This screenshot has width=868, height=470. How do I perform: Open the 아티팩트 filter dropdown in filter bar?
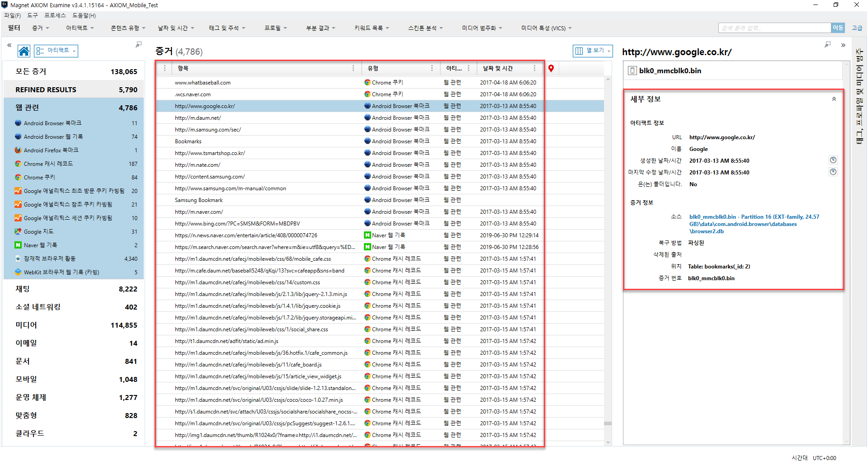[x=80, y=28]
